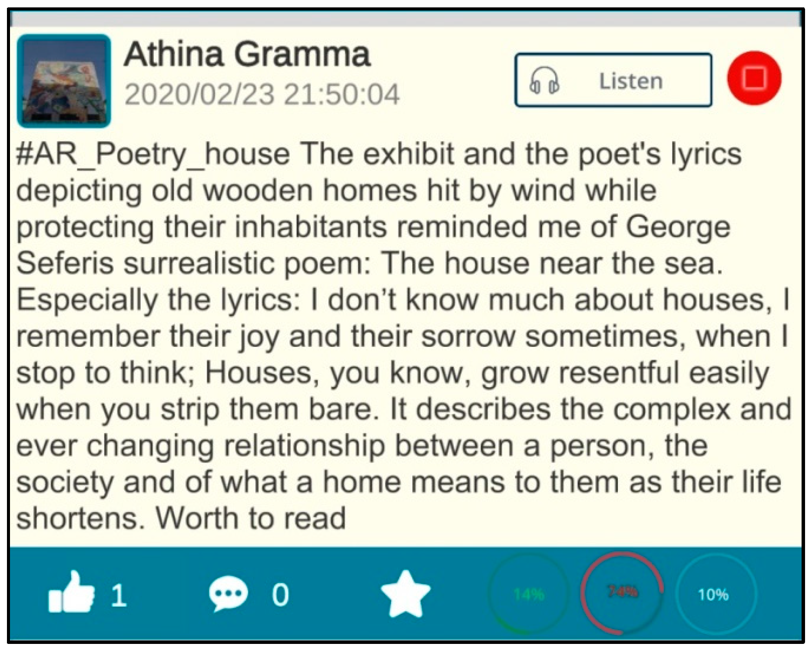Click the word "Especially" in the post

(x=87, y=300)
